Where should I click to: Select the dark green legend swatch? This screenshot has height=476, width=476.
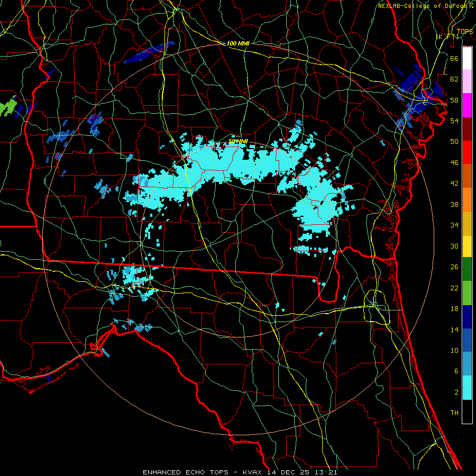click(x=467, y=269)
